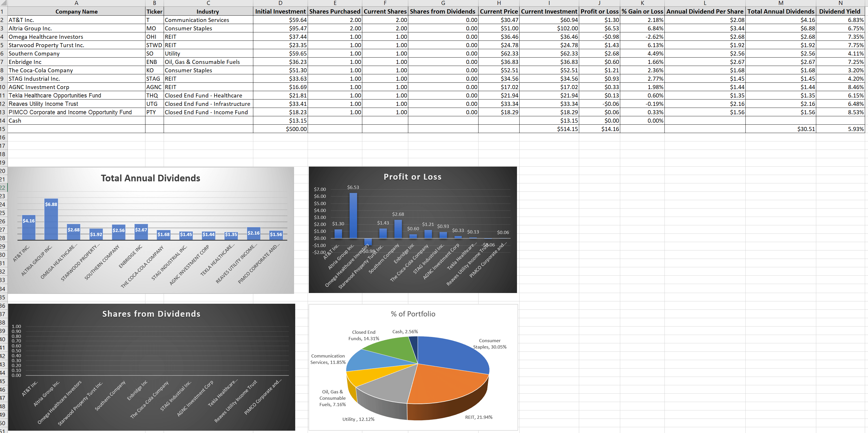Click the Oil, Gas & Consumable Fuels pie label
Screen dimensions: 868x433
333,398
